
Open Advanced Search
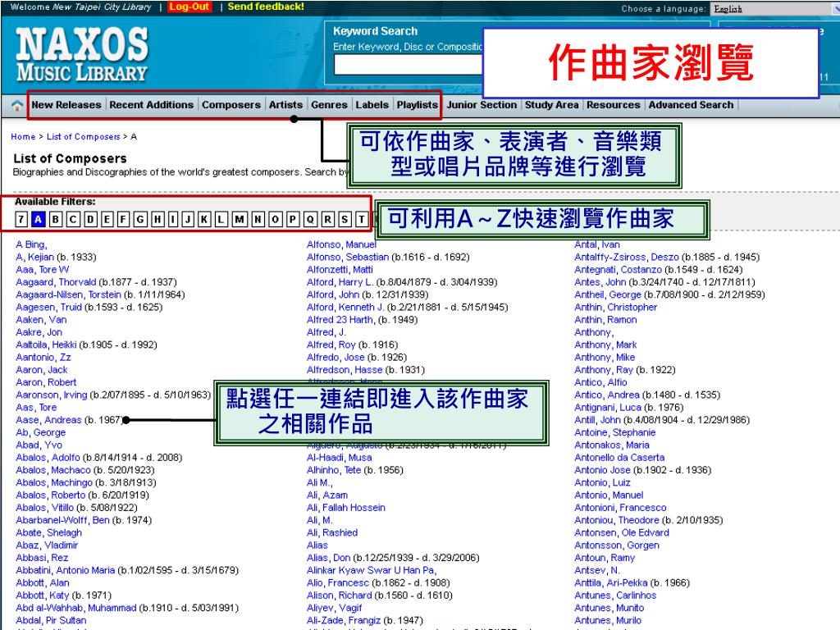[691, 105]
